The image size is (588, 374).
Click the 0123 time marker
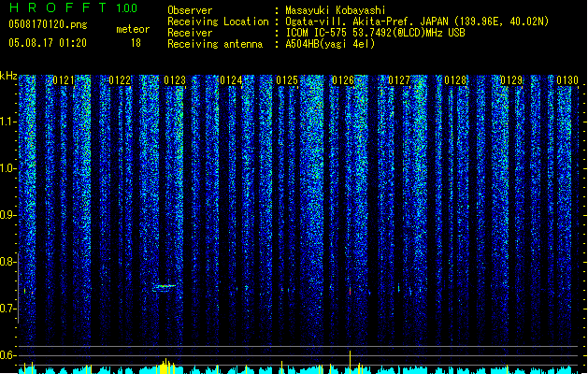tap(175, 80)
